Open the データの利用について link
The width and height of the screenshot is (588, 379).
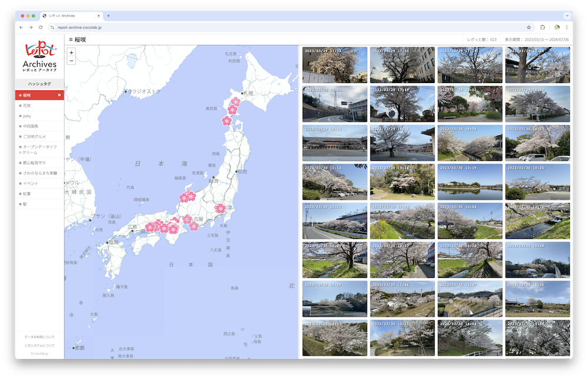pos(39,336)
